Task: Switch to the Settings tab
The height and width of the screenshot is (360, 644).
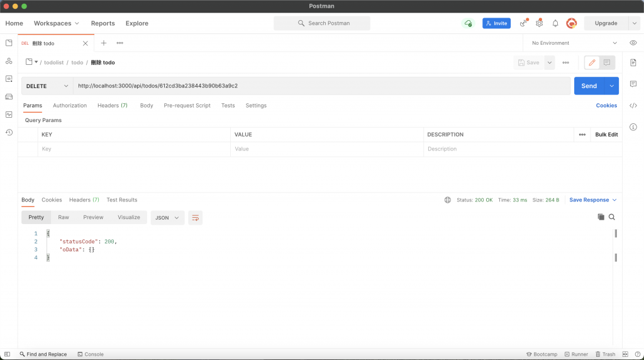Action: [256, 106]
